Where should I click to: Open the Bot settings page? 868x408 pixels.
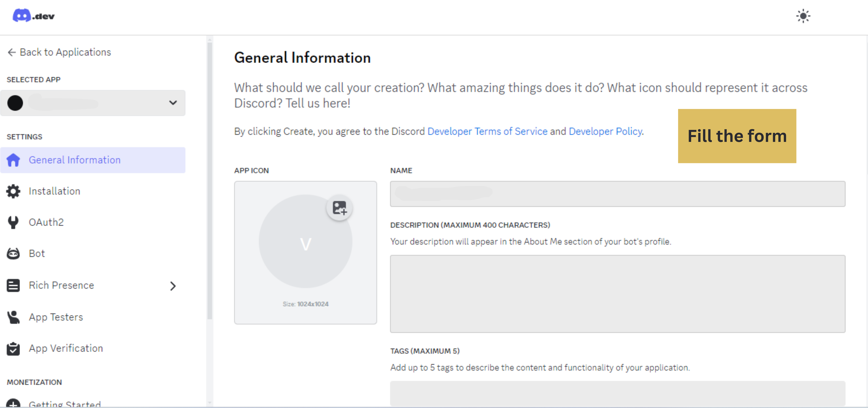[x=93, y=254]
